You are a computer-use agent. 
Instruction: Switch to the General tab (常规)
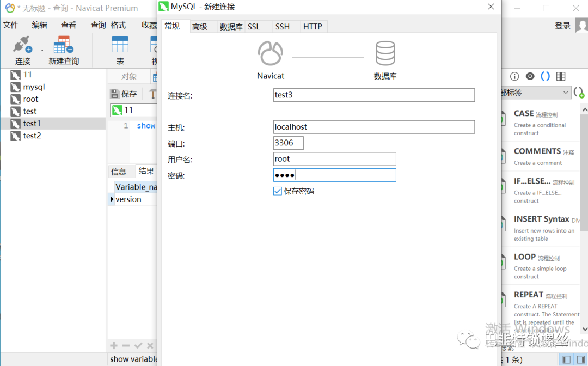click(x=175, y=26)
